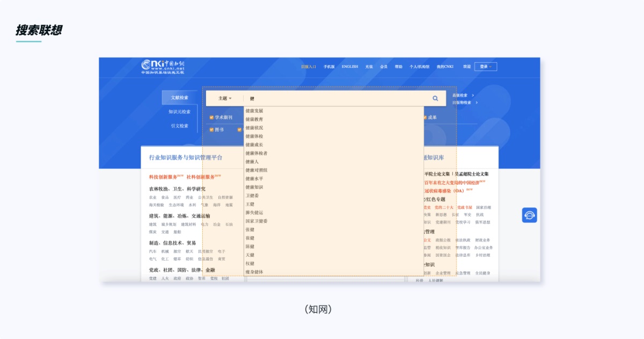Open the 医疗 industry link
Screen dimensions: 644x339
177,197
